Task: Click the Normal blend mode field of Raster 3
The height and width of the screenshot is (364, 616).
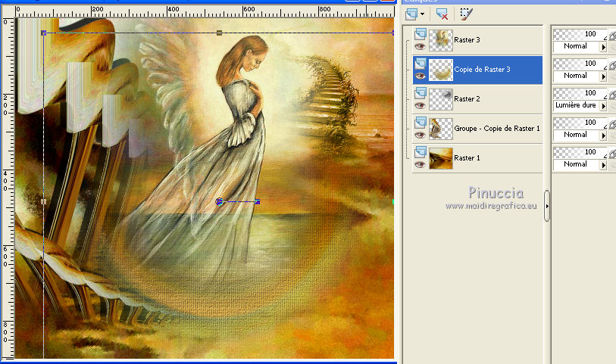Action: click(x=577, y=46)
